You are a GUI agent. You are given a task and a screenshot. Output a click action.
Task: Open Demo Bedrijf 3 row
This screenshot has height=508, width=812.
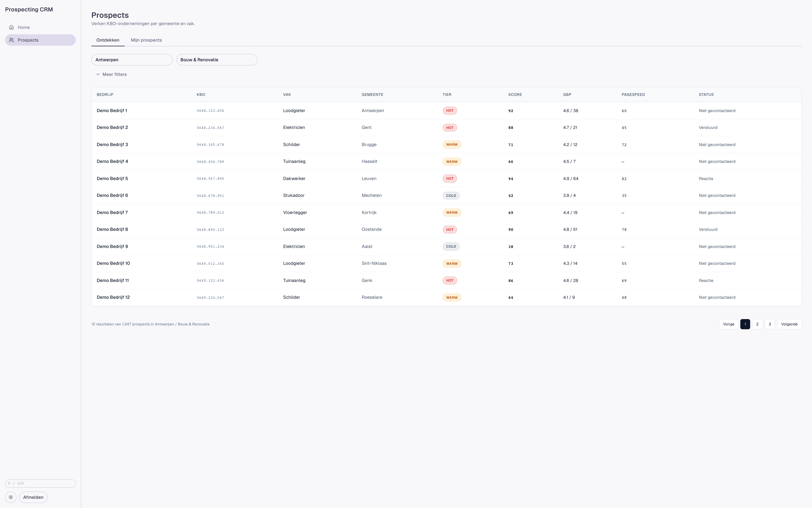[446, 144]
